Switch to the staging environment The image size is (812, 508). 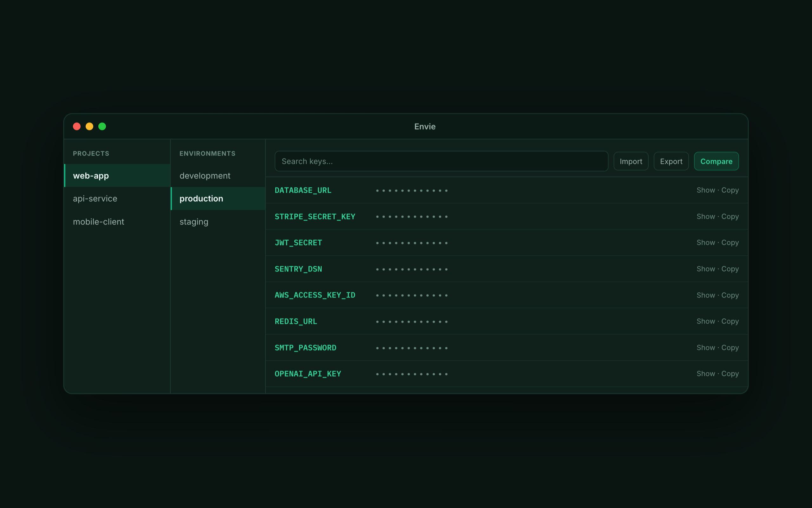[x=218, y=222]
